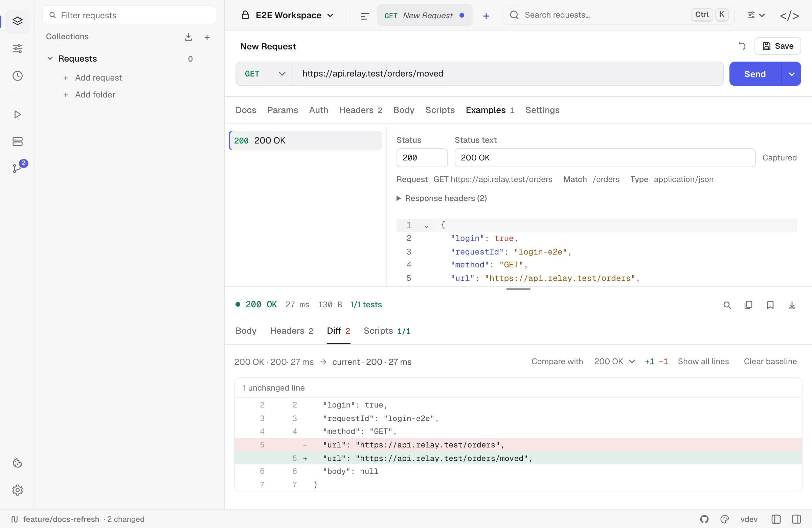Toggle right sidebar panel in status bar
Screen dimensions: 812x528
tap(796, 519)
